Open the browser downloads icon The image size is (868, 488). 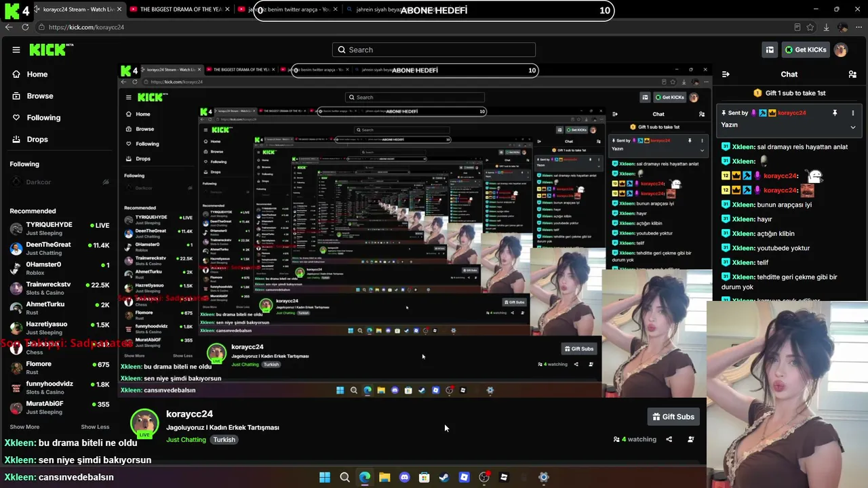pyautogui.click(x=827, y=27)
